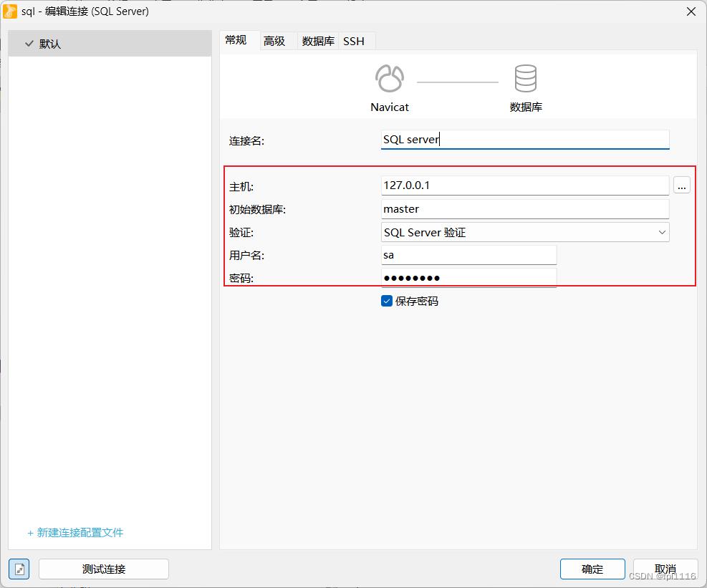Open the 数据库 tab
707x588 pixels.
coord(318,41)
